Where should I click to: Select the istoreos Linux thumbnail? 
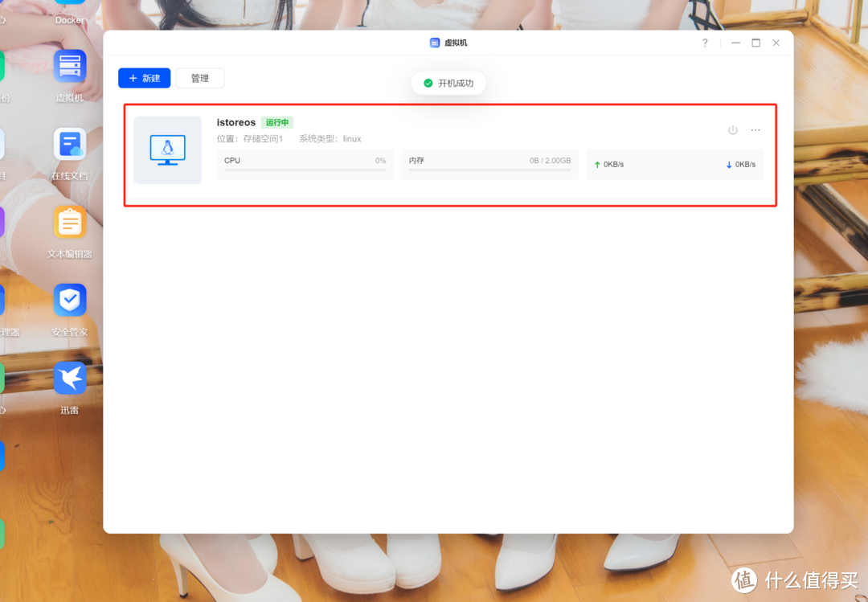coord(168,149)
